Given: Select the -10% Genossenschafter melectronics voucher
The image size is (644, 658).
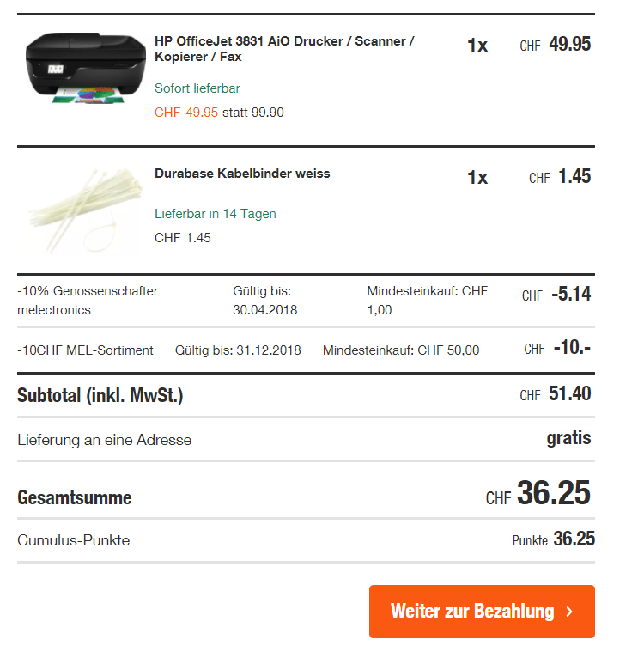Looking at the screenshot, I should coord(88,301).
